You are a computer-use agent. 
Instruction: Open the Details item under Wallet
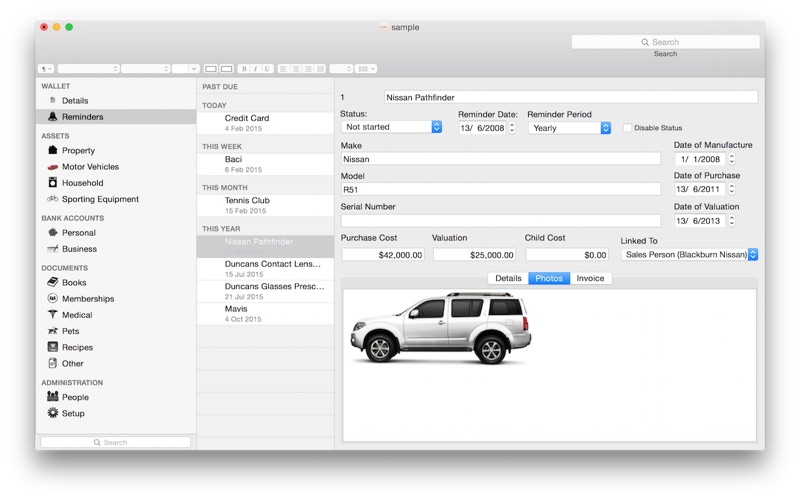click(74, 101)
